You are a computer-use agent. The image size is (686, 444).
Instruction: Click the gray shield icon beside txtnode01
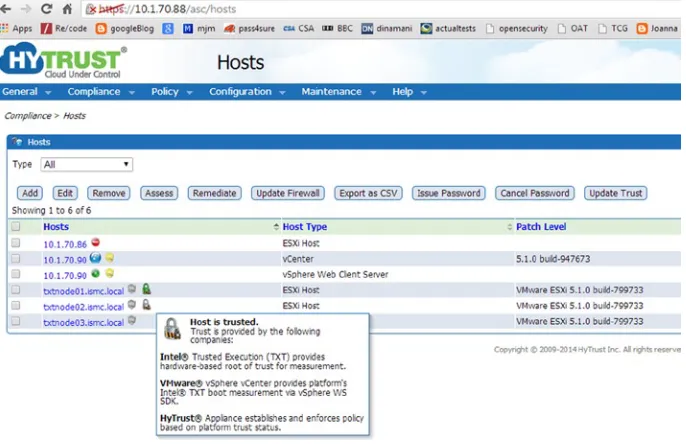[x=132, y=289]
